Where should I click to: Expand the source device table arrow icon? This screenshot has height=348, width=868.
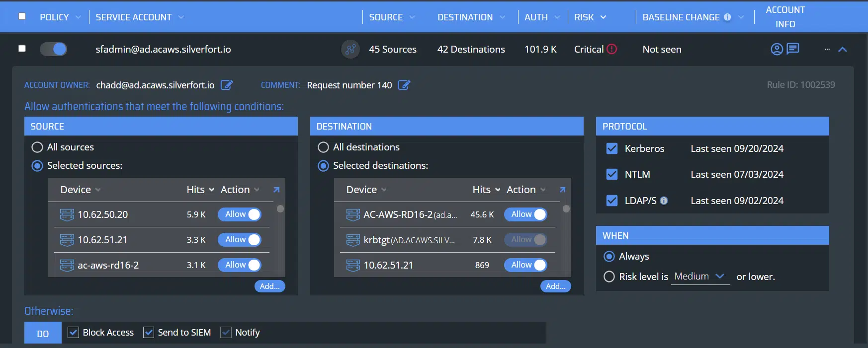[276, 190]
